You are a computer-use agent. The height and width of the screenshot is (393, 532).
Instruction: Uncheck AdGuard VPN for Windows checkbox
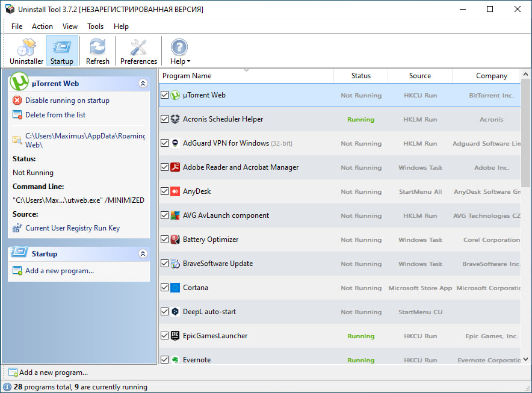point(164,143)
